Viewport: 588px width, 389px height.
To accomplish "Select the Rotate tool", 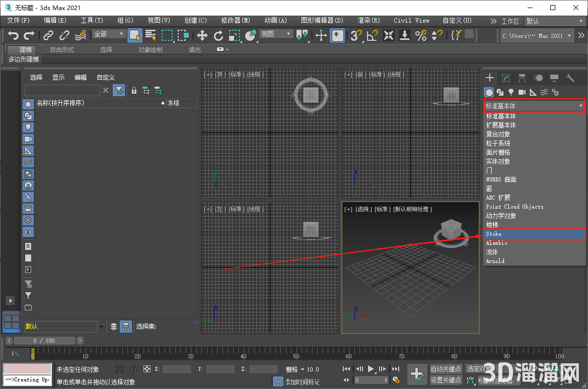I will (x=218, y=35).
